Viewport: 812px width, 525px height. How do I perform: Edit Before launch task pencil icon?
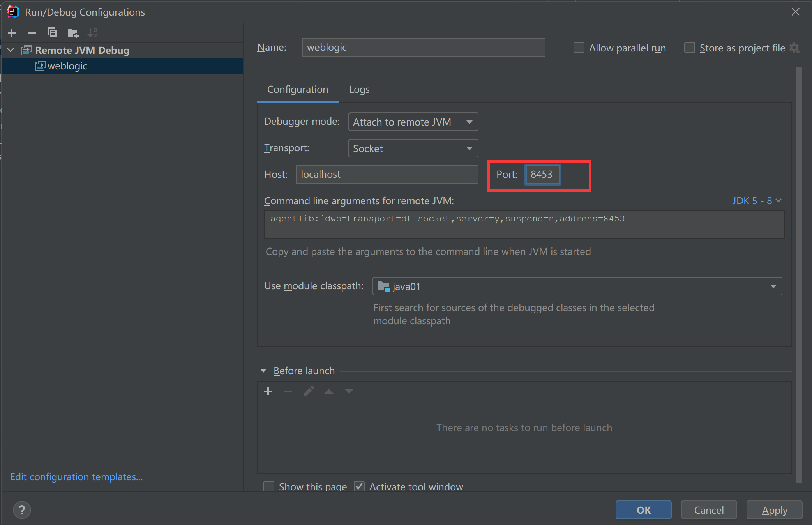[309, 391]
